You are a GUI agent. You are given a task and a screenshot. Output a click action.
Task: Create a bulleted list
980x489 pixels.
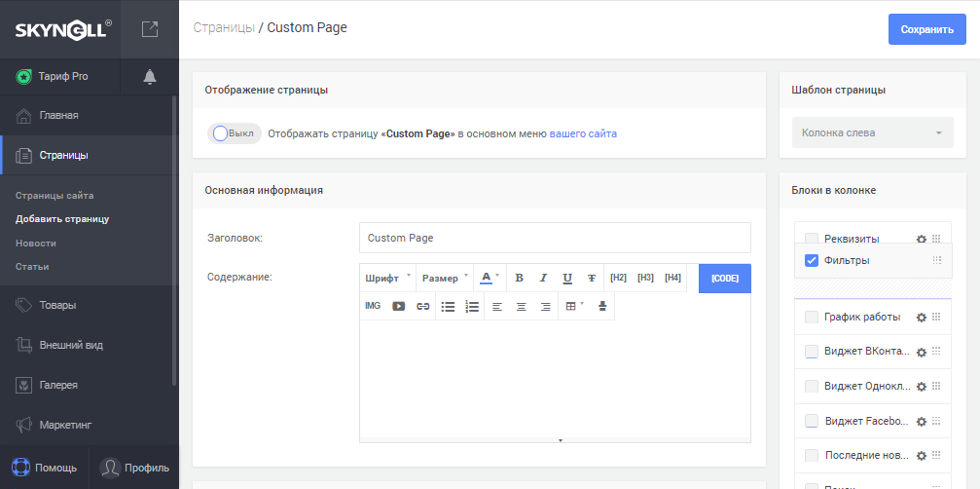448,306
